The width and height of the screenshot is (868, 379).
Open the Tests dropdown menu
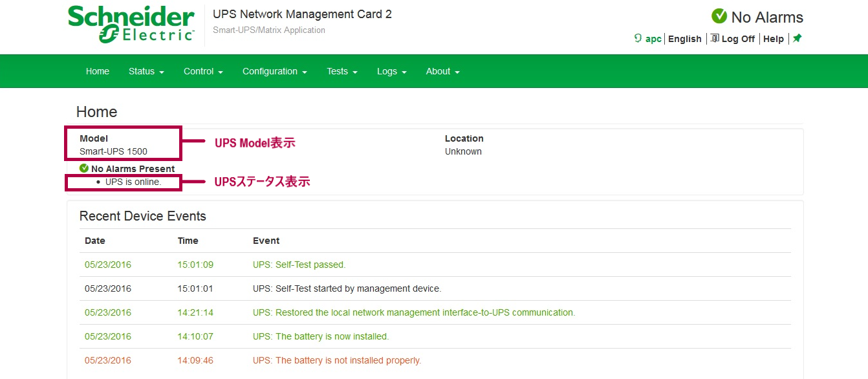point(342,71)
